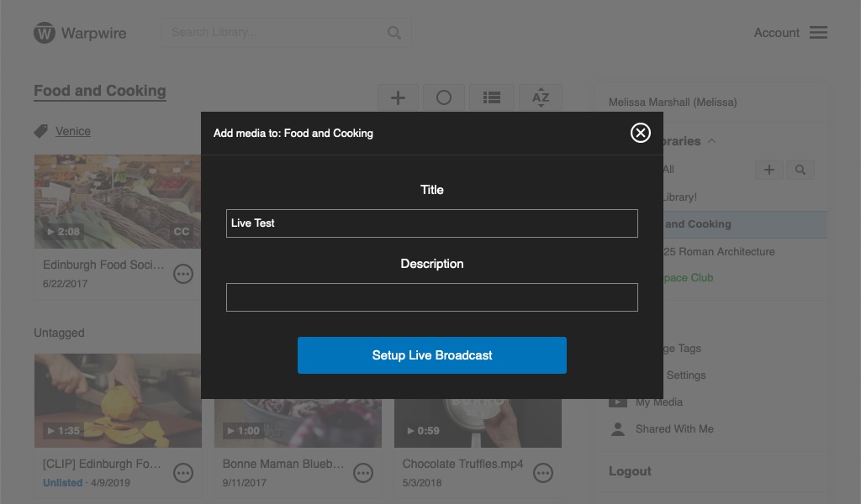Click the Untagged section label

[x=60, y=333]
